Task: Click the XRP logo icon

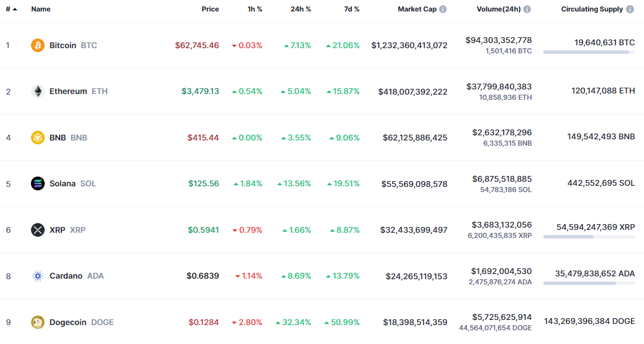Action: point(38,230)
